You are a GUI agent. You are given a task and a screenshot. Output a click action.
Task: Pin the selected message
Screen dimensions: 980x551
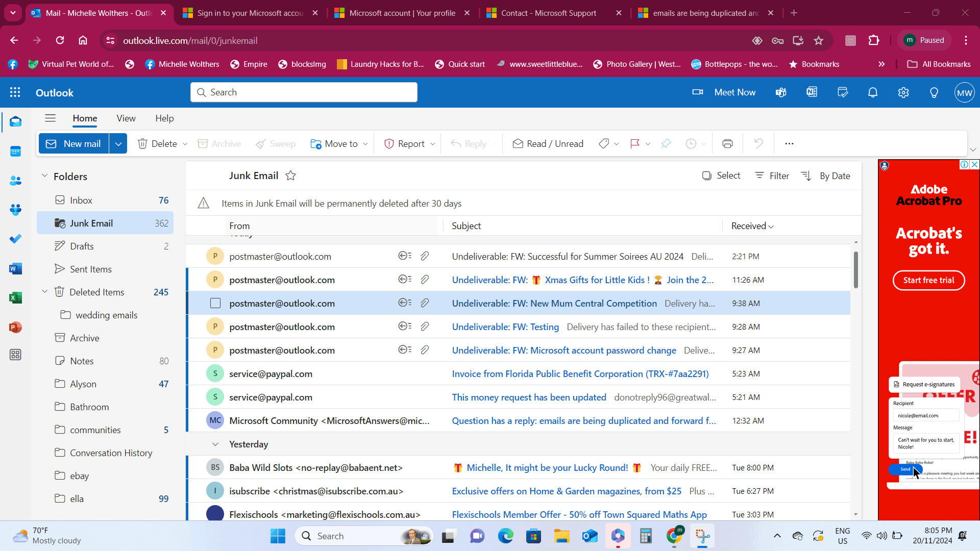click(x=666, y=144)
